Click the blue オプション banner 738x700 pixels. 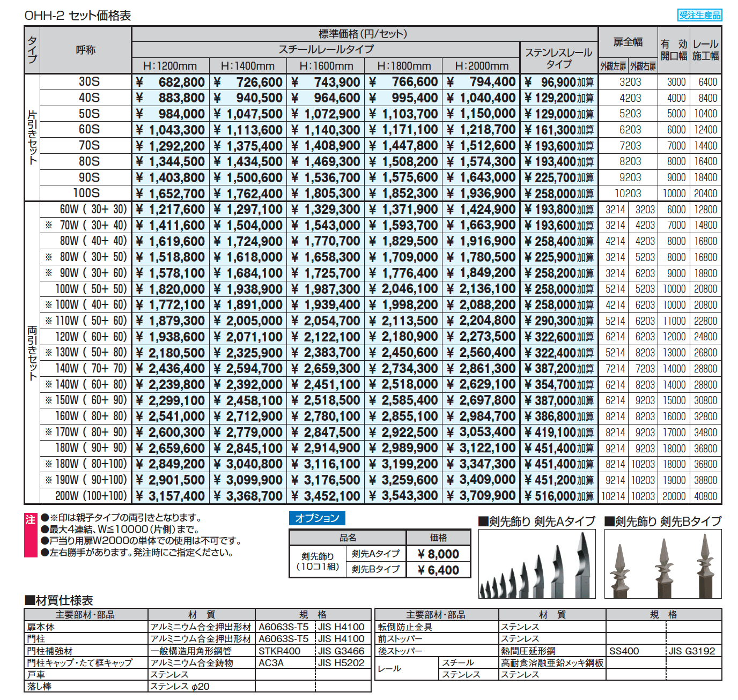318,518
